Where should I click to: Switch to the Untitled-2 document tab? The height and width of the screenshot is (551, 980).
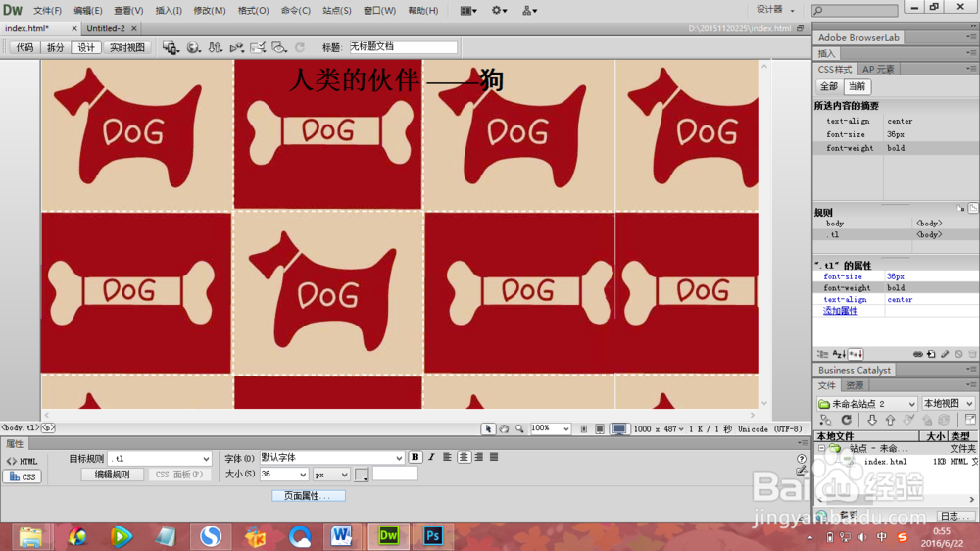click(106, 28)
